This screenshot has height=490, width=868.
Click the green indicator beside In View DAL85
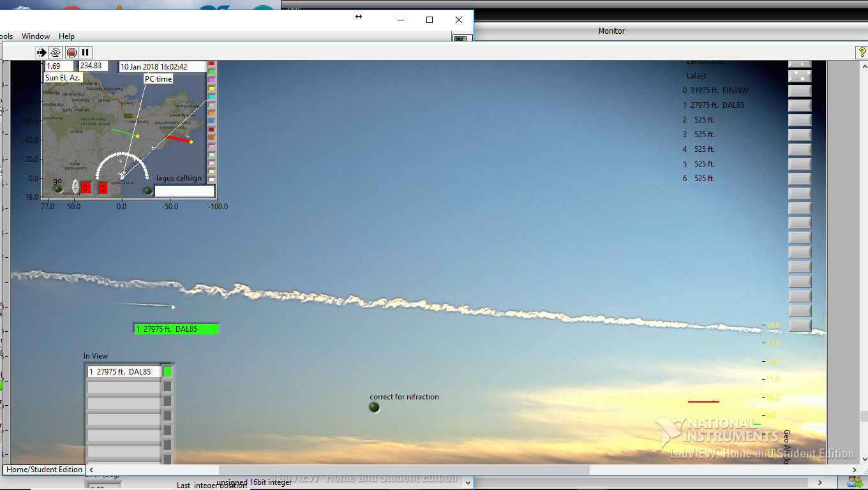168,371
